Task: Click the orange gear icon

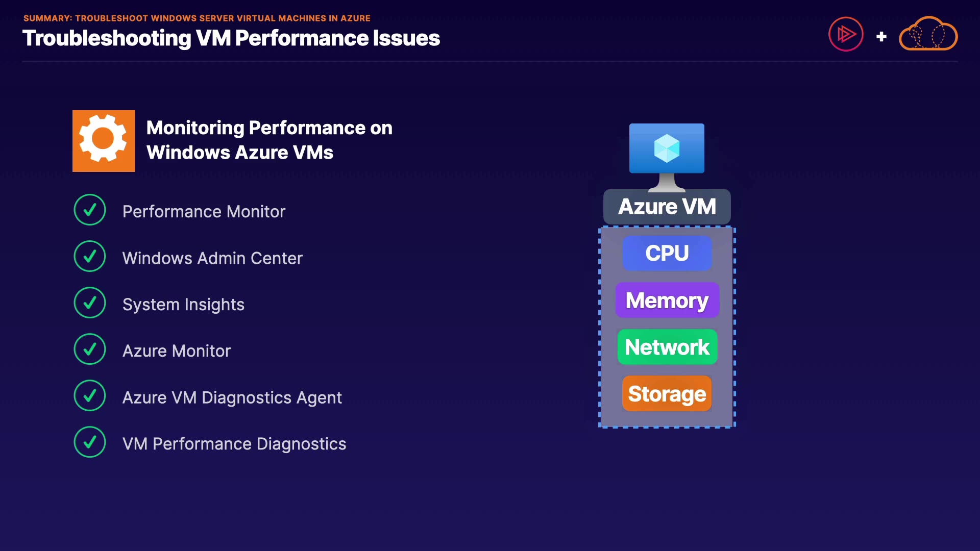Action: pyautogui.click(x=104, y=141)
